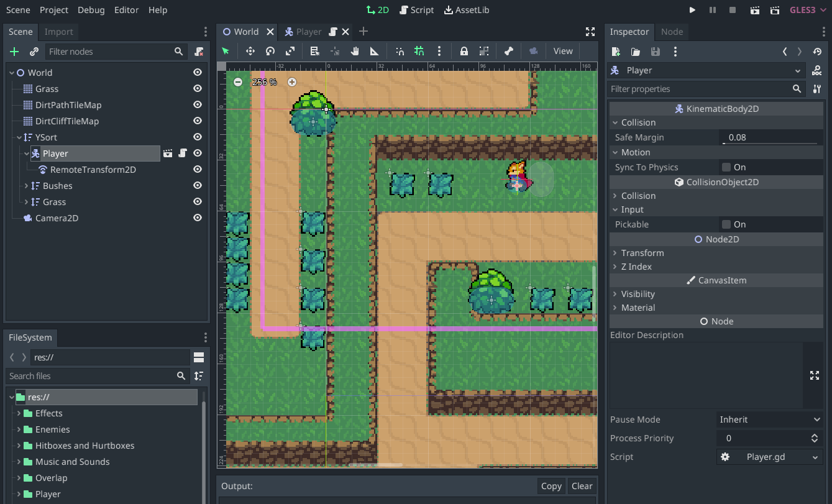The image size is (832, 504).
Task: Collapse the YSort tree node
Action: click(x=20, y=137)
